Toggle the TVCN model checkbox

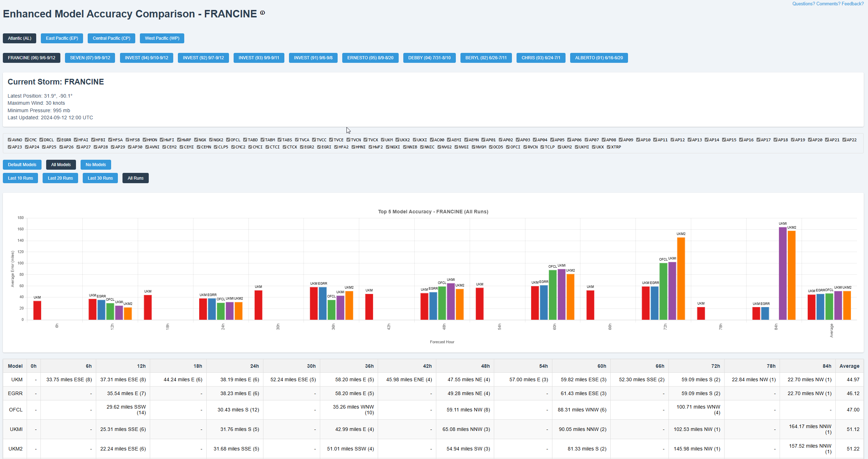[x=348, y=140]
